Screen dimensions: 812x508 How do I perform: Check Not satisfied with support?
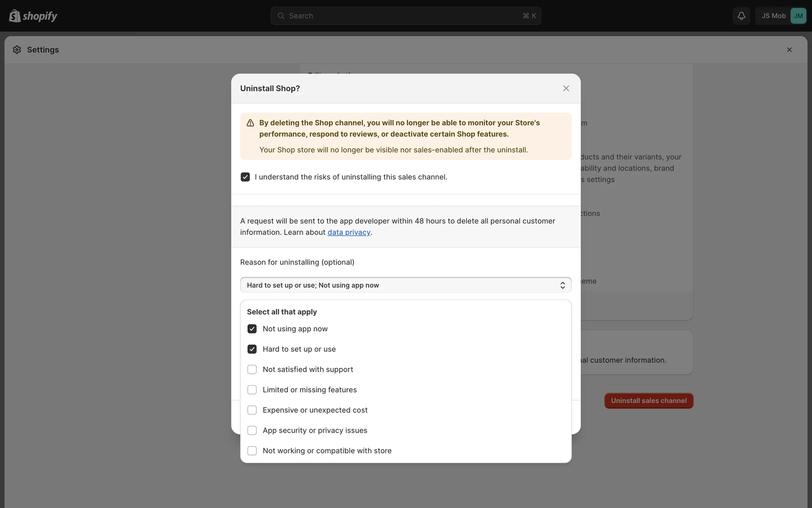tap(252, 370)
